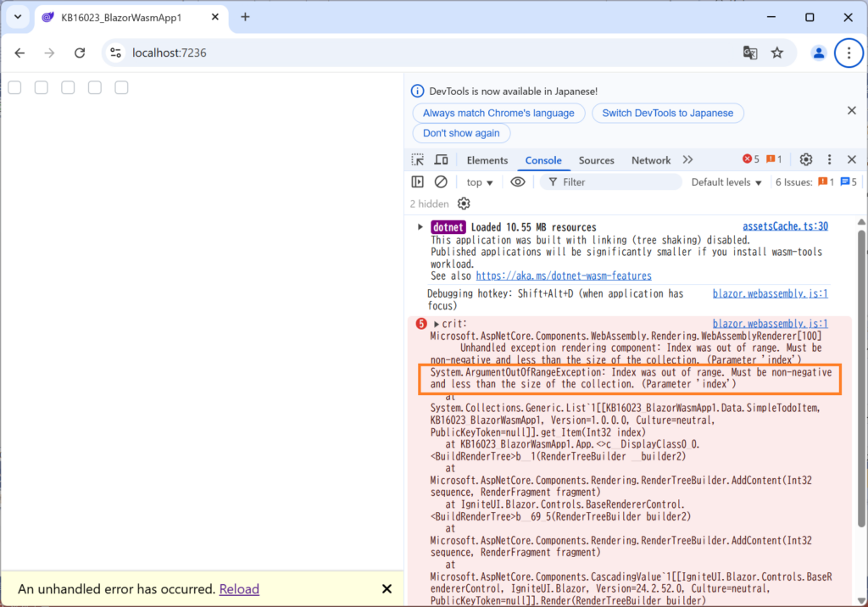Open the 6 Issues indicator

815,182
